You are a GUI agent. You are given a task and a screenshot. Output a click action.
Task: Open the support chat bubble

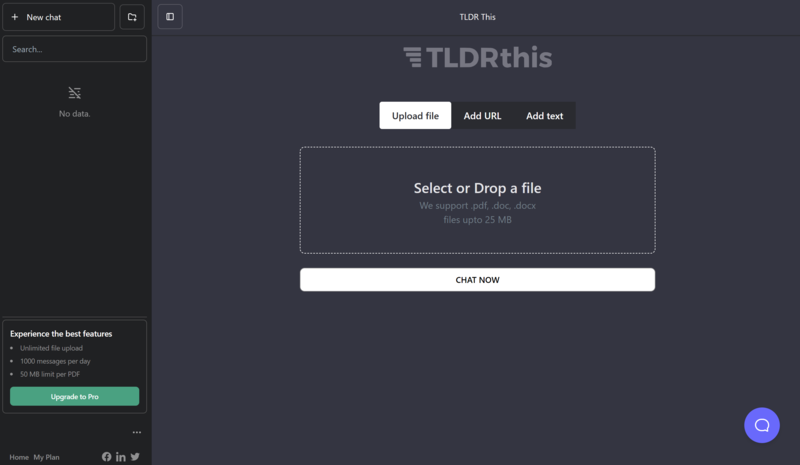[x=761, y=425]
